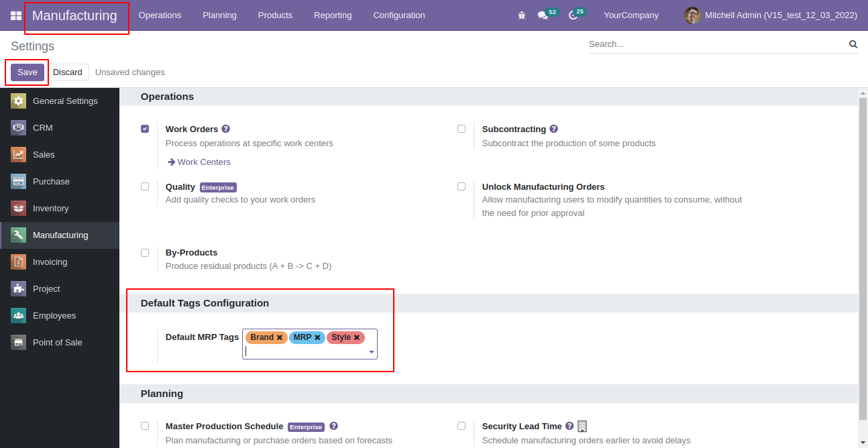Click the CRM sidebar icon
The width and height of the screenshot is (868, 448).
(x=18, y=128)
